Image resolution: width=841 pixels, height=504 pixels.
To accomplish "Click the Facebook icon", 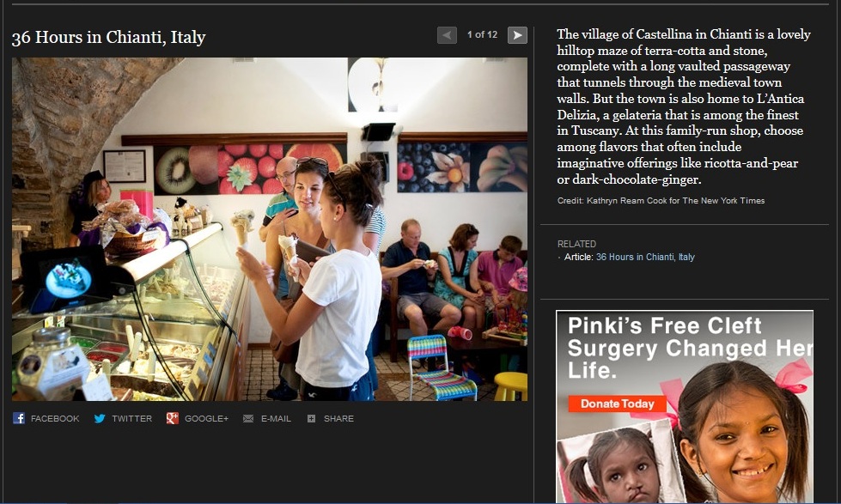I will (19, 418).
